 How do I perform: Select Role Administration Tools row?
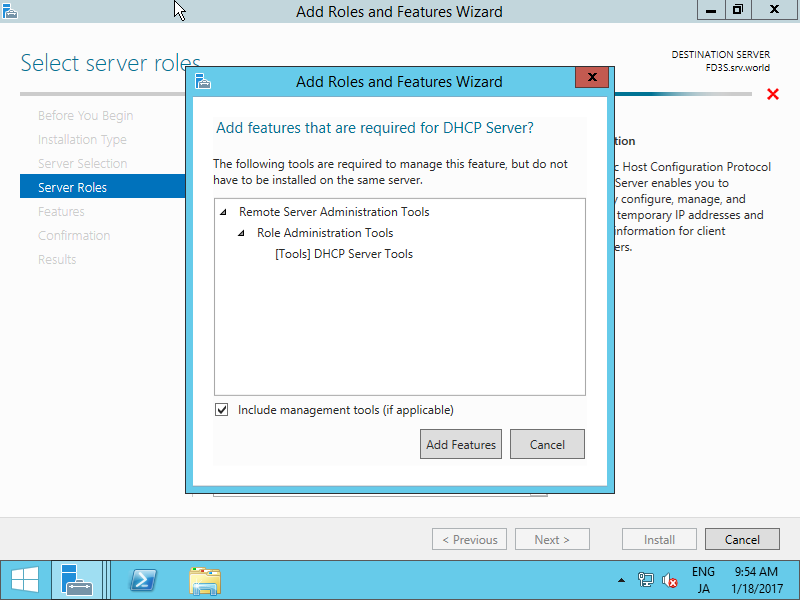pyautogui.click(x=325, y=233)
